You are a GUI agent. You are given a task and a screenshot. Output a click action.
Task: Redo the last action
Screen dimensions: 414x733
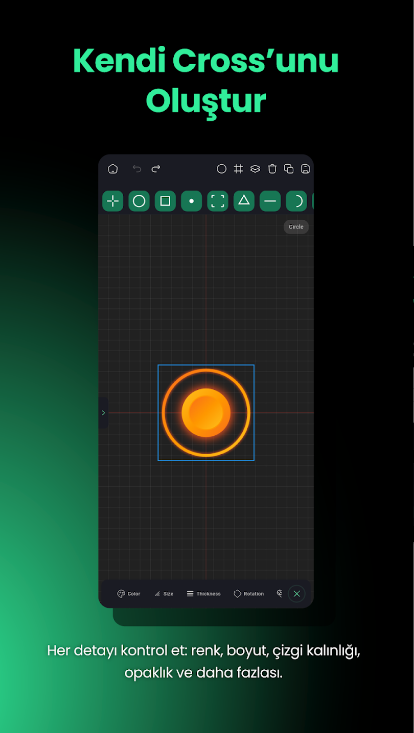[156, 169]
